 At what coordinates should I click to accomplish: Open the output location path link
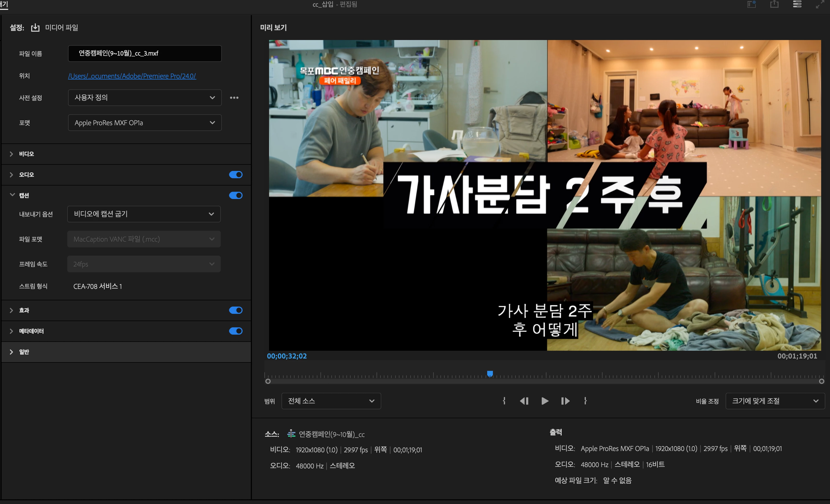[x=132, y=76]
